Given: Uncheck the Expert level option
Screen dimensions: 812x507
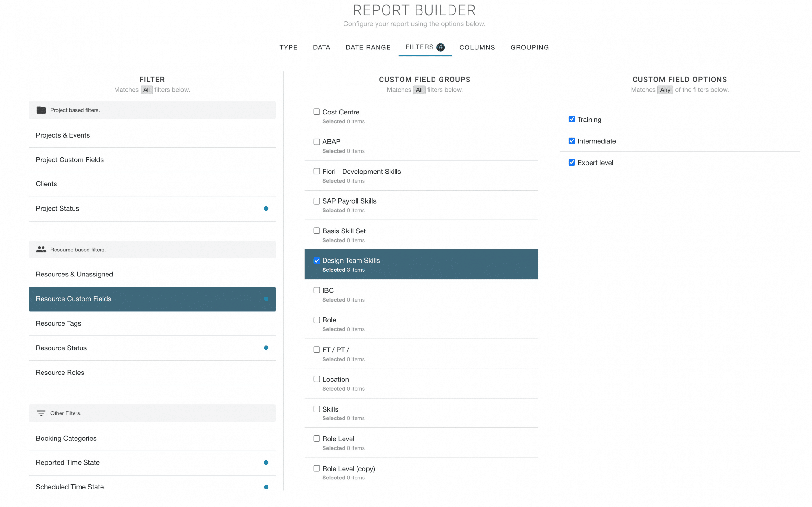Looking at the screenshot, I should (x=572, y=163).
